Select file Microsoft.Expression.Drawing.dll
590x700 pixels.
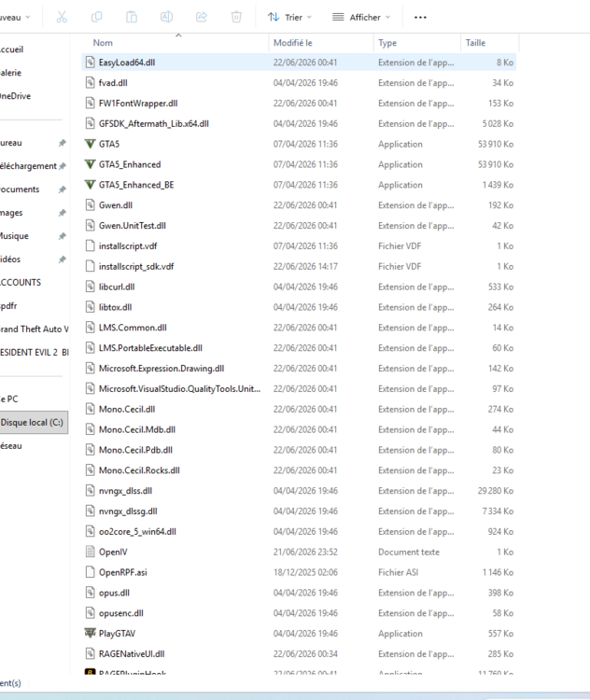click(299, 369)
